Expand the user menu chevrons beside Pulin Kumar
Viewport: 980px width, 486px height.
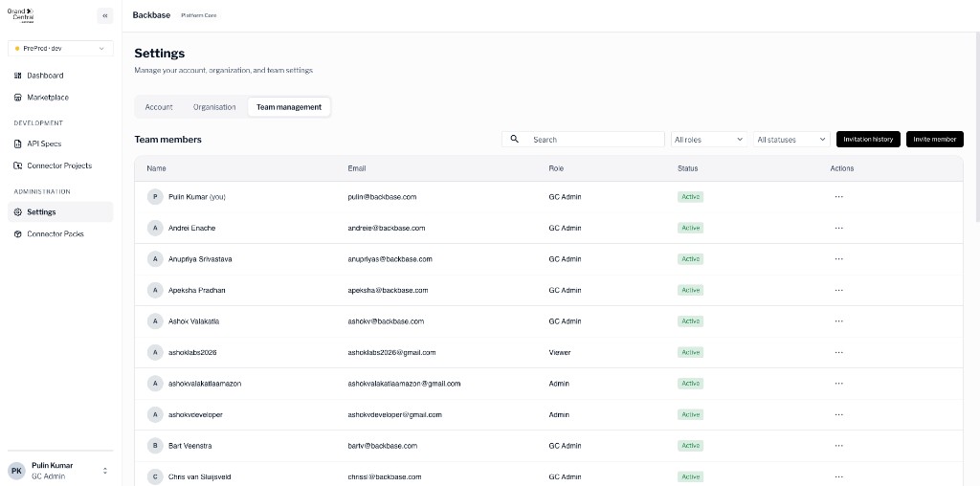point(105,471)
